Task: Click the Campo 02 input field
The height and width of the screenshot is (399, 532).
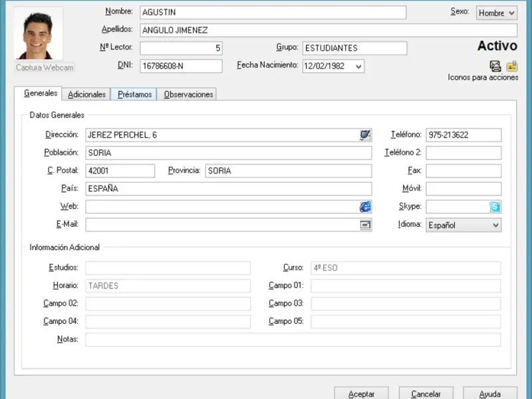Action: pos(168,304)
